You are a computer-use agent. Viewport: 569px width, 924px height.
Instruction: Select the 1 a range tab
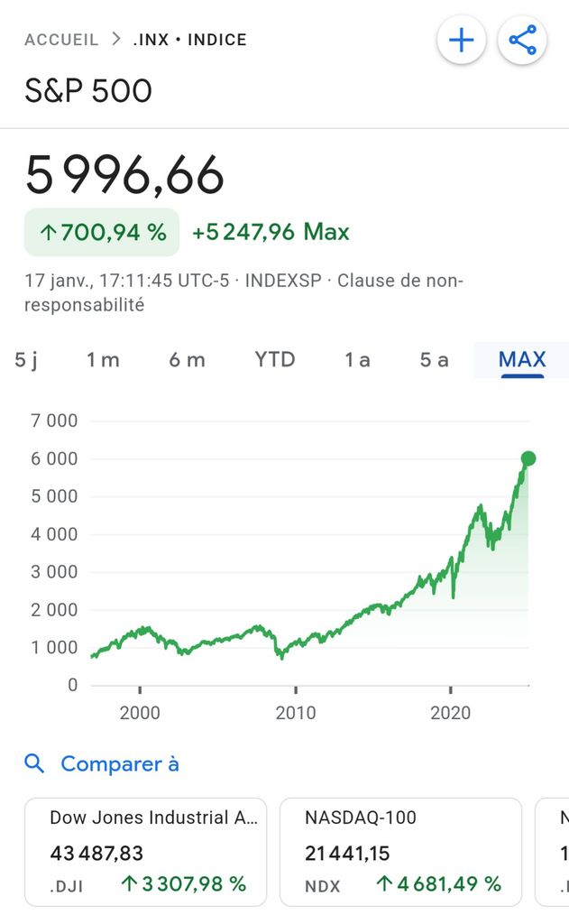[x=357, y=360]
